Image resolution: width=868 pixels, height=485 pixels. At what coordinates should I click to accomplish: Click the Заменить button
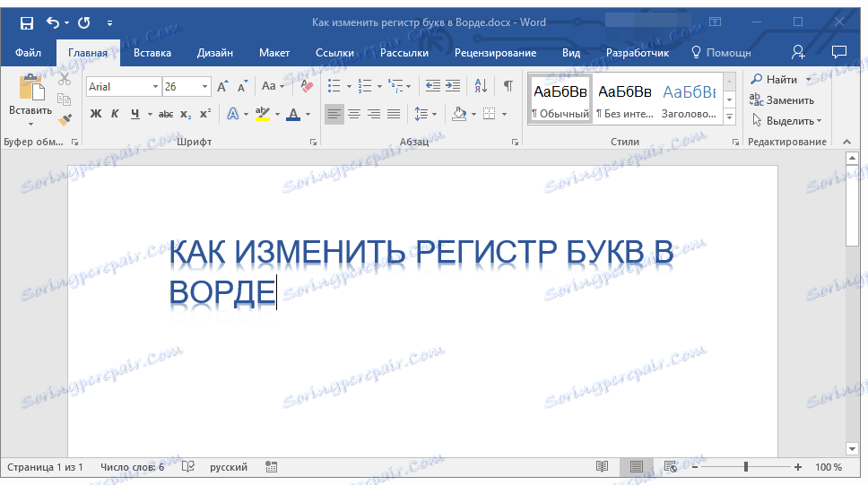(782, 100)
